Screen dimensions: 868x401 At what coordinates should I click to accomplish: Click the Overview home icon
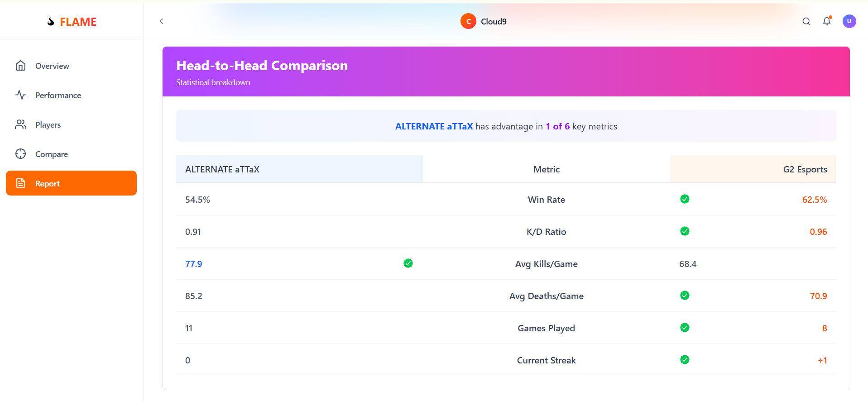(20, 66)
